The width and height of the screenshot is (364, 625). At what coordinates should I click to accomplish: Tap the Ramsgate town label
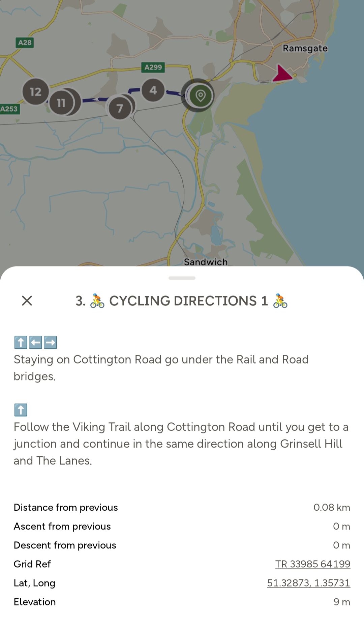(x=305, y=49)
